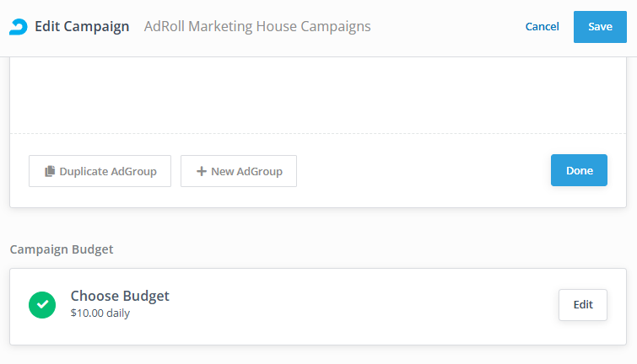Click the plus icon beside New AdGroup
Viewport: 637px width, 364px height.
click(x=201, y=171)
